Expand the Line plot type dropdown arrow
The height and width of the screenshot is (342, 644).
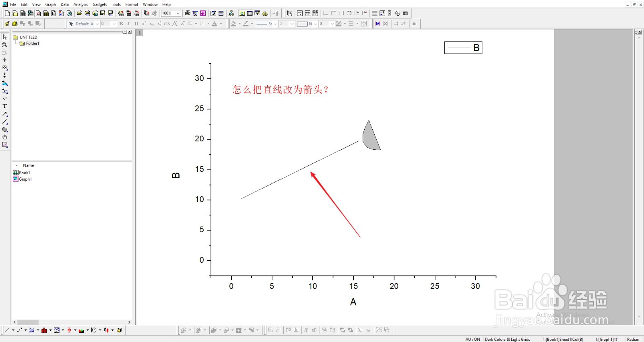(x=13, y=330)
